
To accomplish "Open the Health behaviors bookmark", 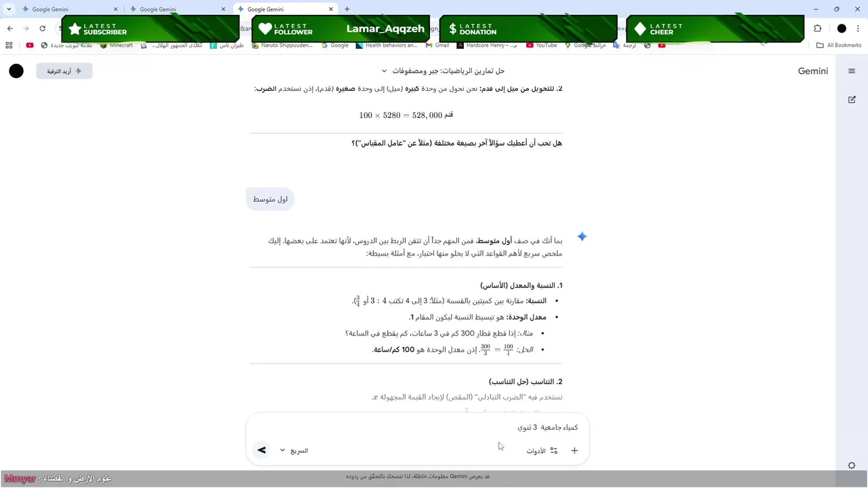I will (387, 45).
